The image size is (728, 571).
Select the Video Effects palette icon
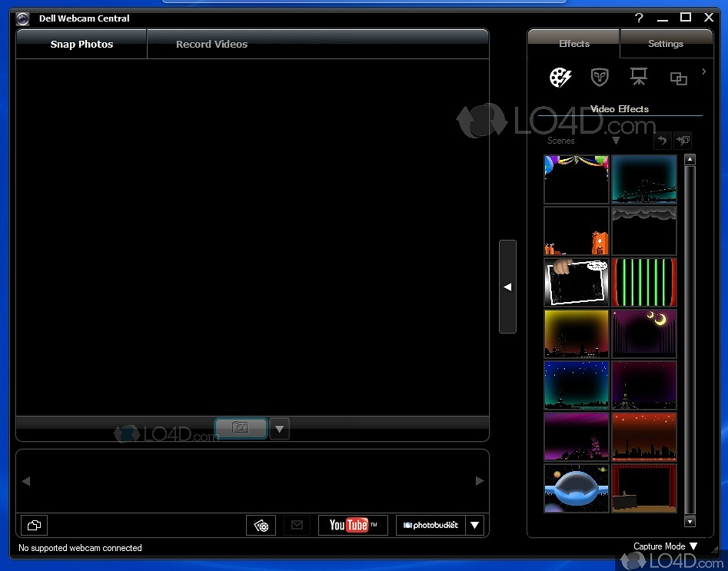coord(560,77)
